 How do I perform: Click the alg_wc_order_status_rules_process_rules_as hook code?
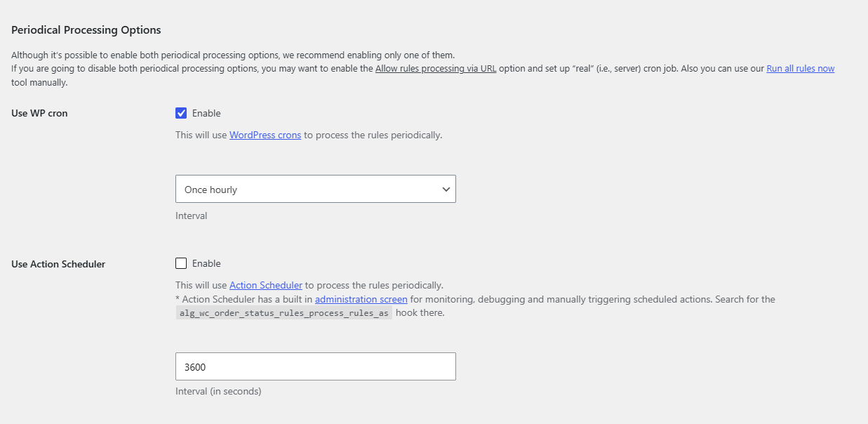(284, 313)
